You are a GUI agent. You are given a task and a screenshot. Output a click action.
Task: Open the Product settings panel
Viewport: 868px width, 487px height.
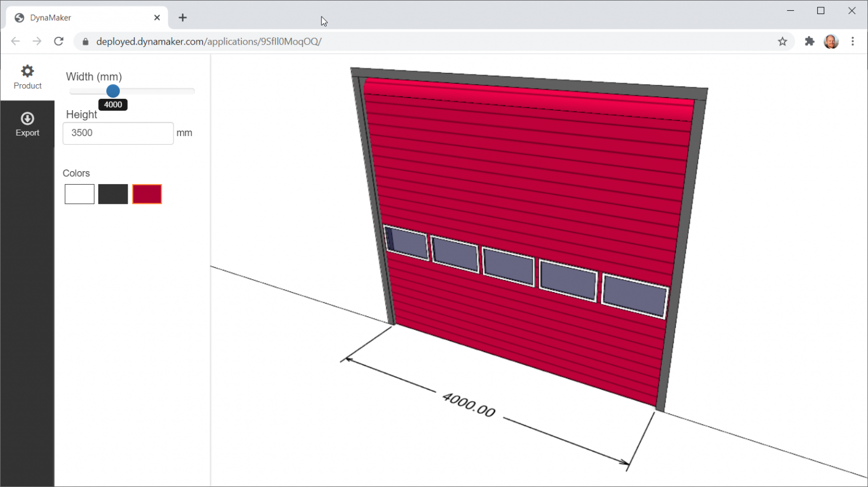click(x=27, y=78)
